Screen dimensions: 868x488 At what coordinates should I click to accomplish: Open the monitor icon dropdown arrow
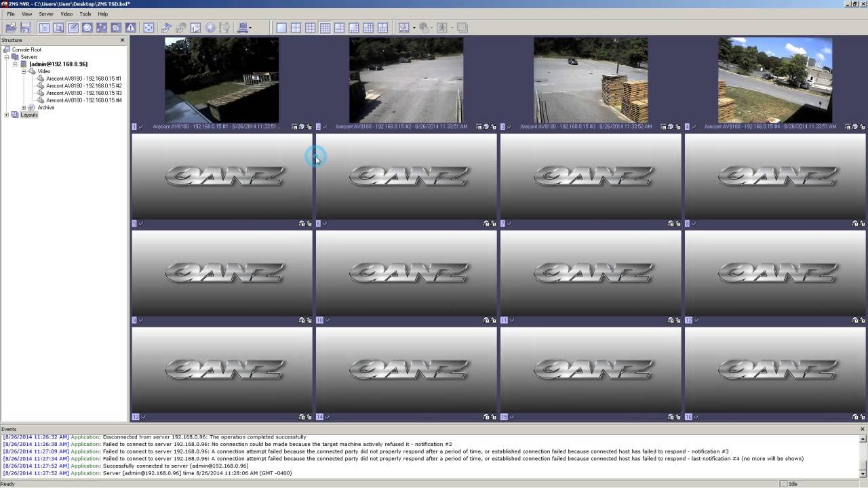tap(251, 28)
